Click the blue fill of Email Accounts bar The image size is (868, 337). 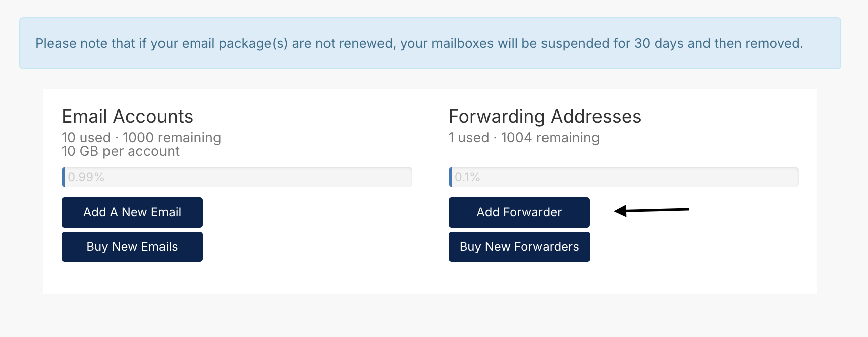(x=64, y=177)
